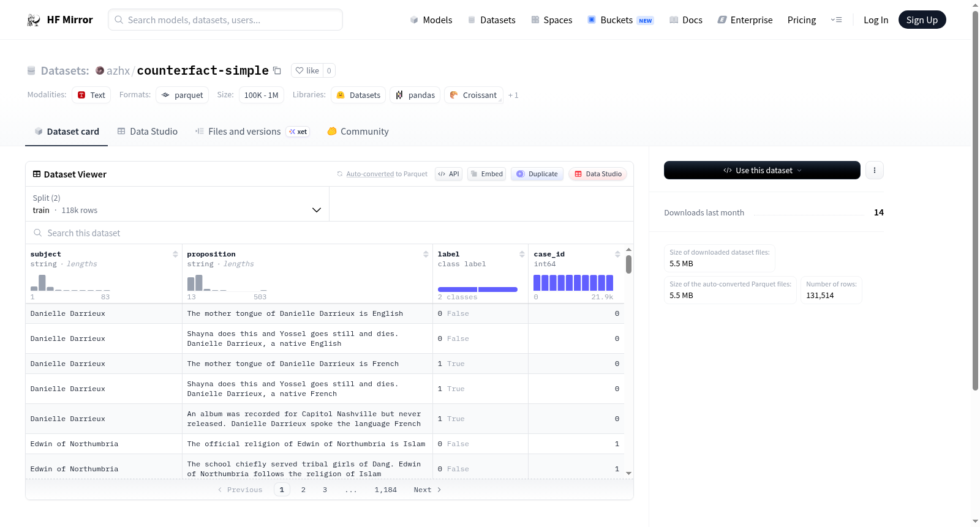Click the like count number

click(329, 70)
